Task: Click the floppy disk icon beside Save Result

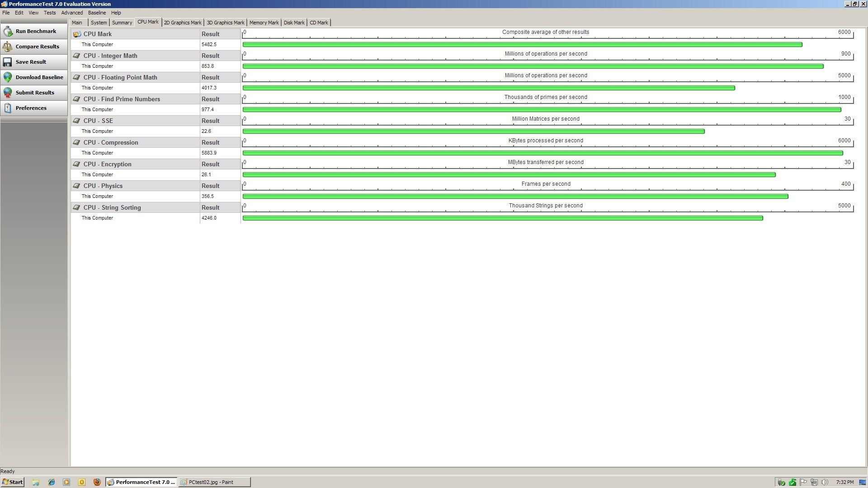Action: 8,62
